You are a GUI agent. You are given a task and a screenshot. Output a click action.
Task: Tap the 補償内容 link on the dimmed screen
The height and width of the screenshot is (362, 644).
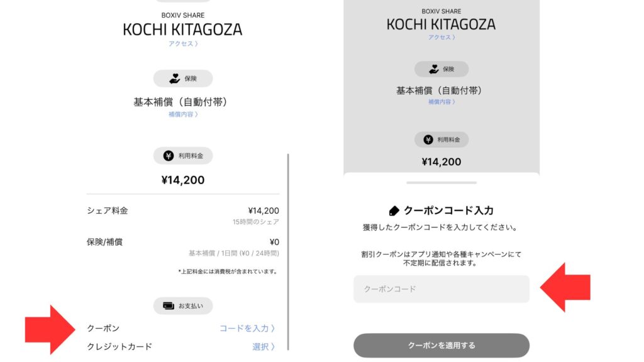441,102
